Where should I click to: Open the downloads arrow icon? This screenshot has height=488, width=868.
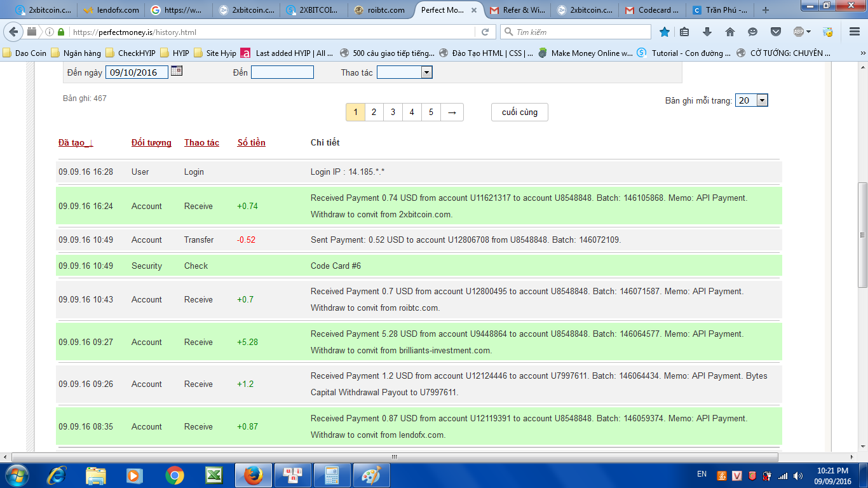tap(707, 32)
